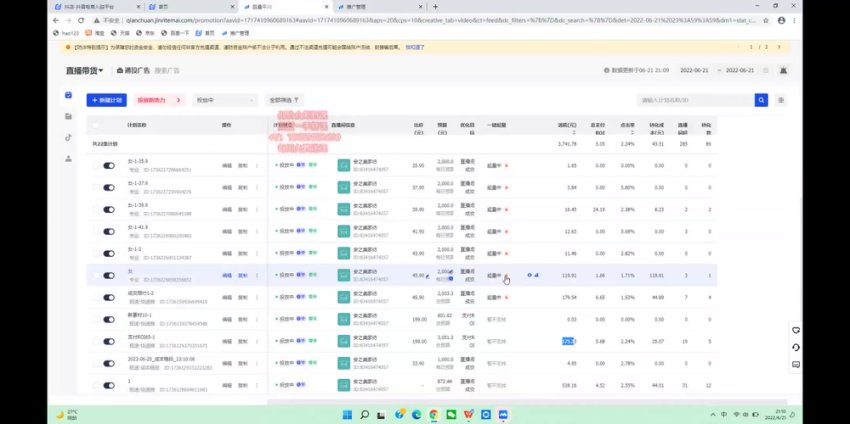Open the Chrome icon in the taskbar
850x424 pixels.
pos(434,415)
